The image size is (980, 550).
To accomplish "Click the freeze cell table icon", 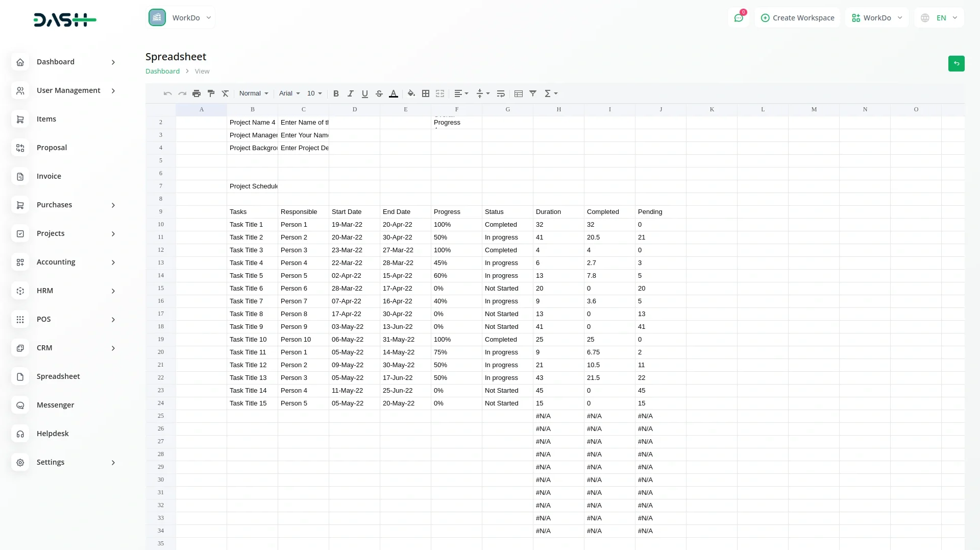I will [519, 93].
